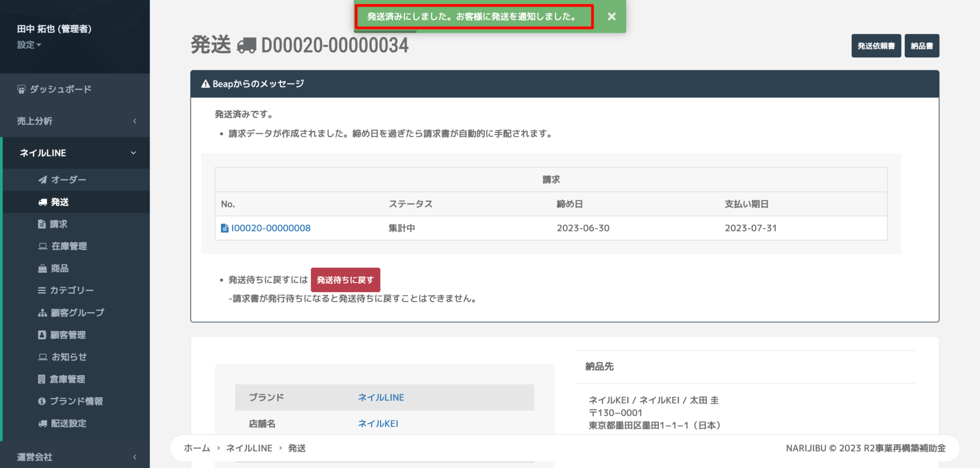This screenshot has height=468, width=980.
Task: Click the 発送待ちに戻す red button
Action: [345, 280]
